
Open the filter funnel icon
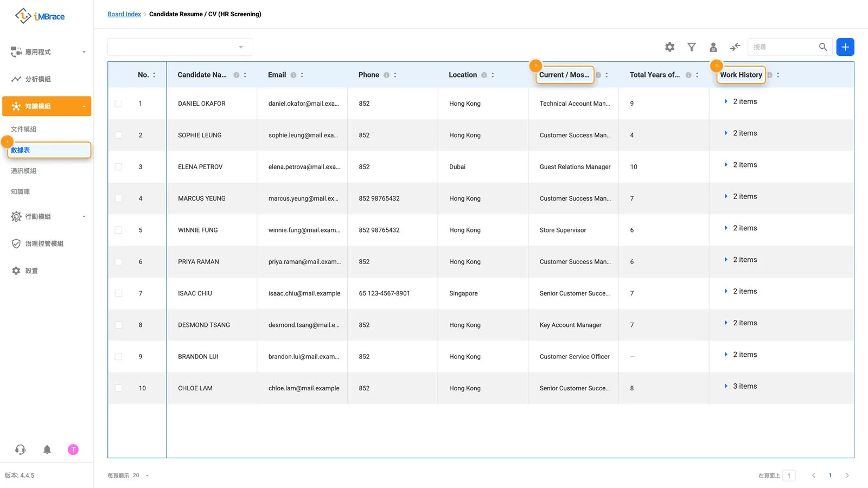tap(692, 47)
